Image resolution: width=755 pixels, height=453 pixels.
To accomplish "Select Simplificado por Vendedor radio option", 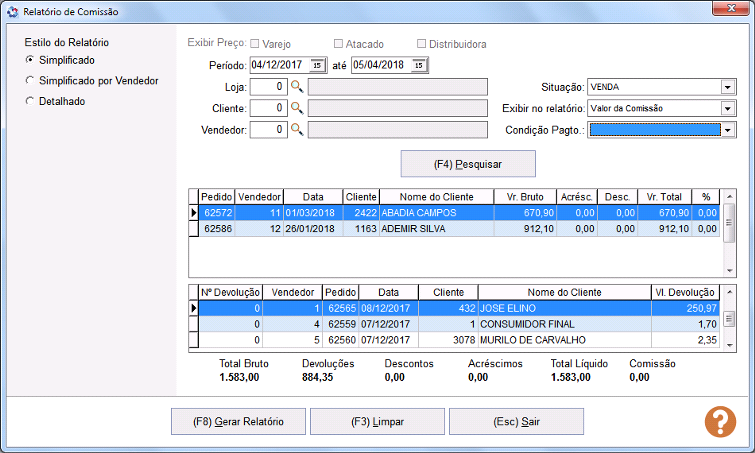I will [x=31, y=80].
